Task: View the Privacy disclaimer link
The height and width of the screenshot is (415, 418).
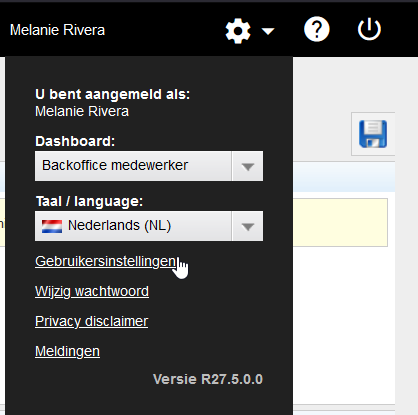Action: pos(92,322)
